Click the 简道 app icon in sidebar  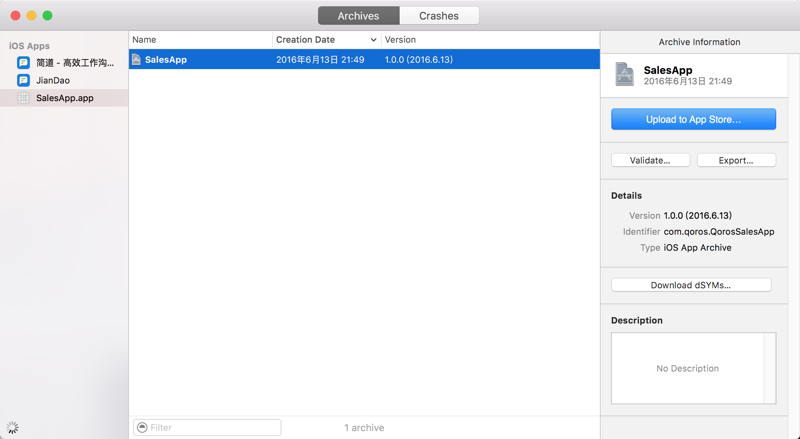[23, 63]
